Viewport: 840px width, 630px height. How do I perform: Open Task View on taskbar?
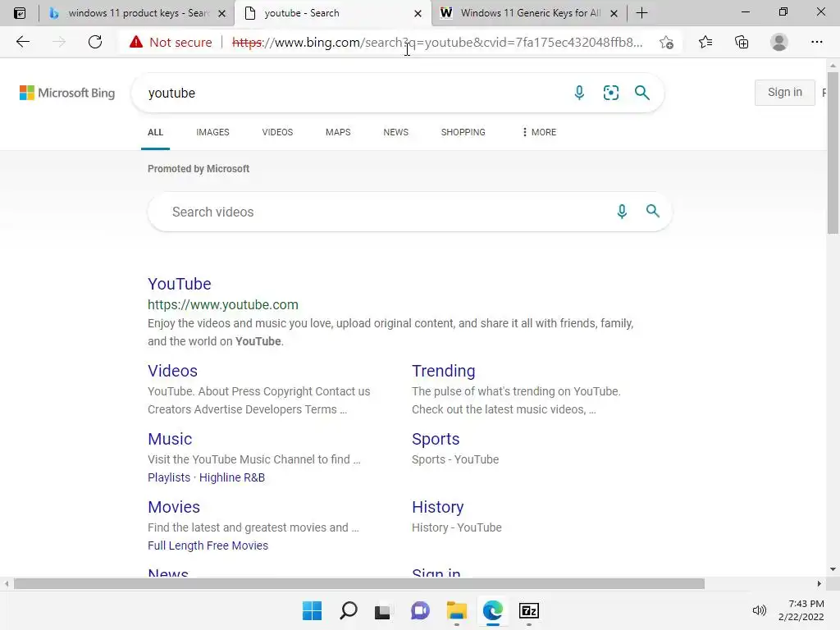[x=382, y=611]
